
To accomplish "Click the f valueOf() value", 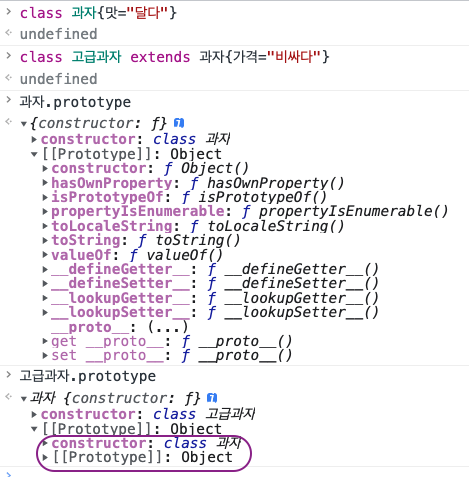I will (176, 255).
